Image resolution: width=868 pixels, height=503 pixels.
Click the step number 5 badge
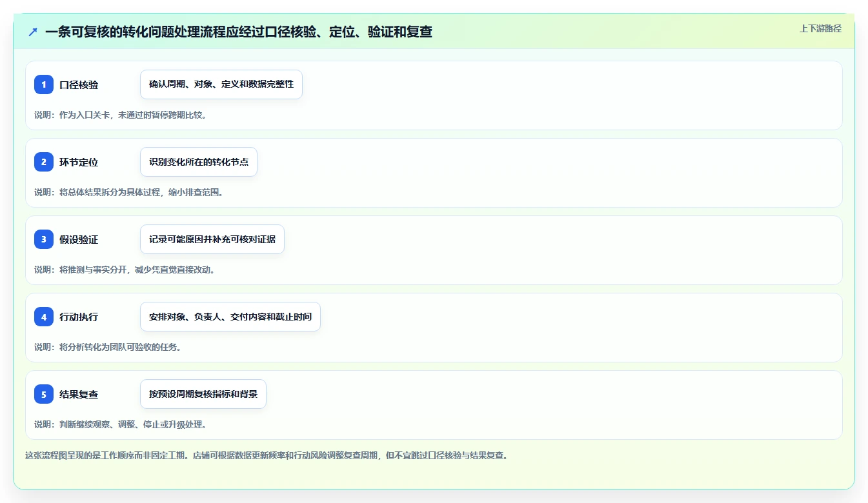tap(44, 394)
